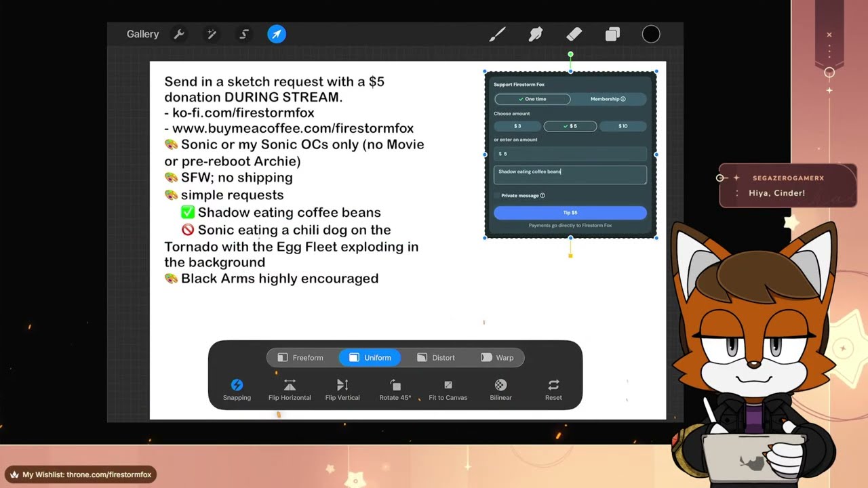Click the yellow handle below the selection
The width and height of the screenshot is (868, 488).
point(570,256)
